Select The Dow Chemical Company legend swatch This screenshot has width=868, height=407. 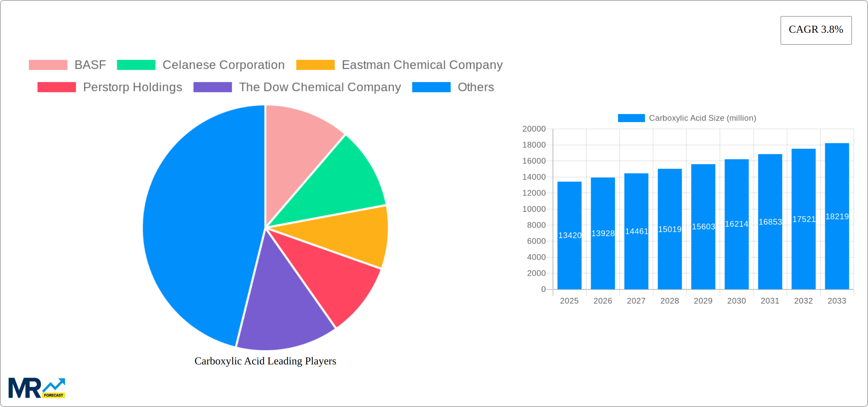pyautogui.click(x=213, y=87)
